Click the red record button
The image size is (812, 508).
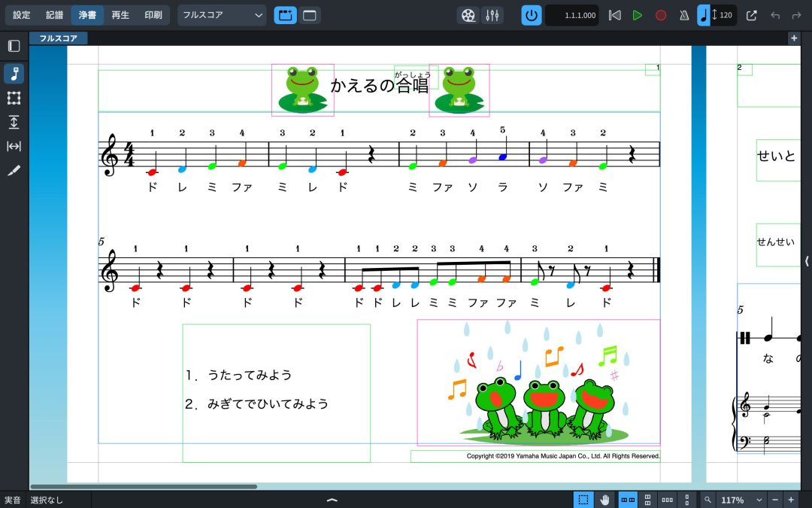[x=661, y=15]
